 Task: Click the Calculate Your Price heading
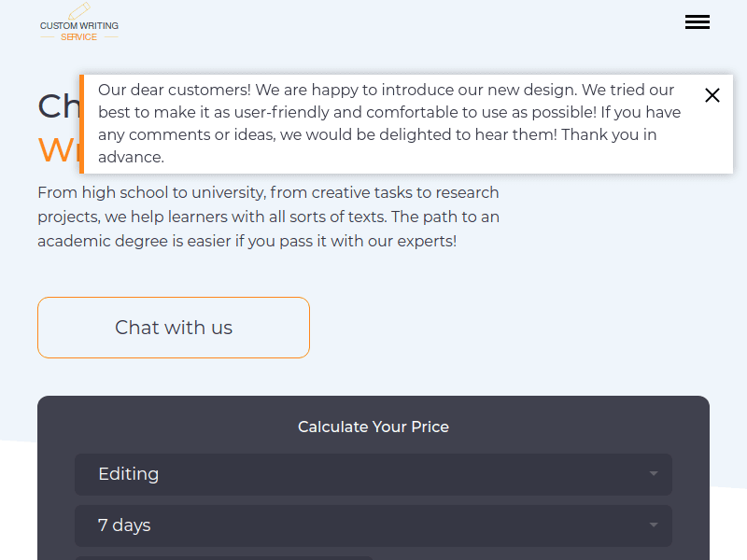click(373, 427)
